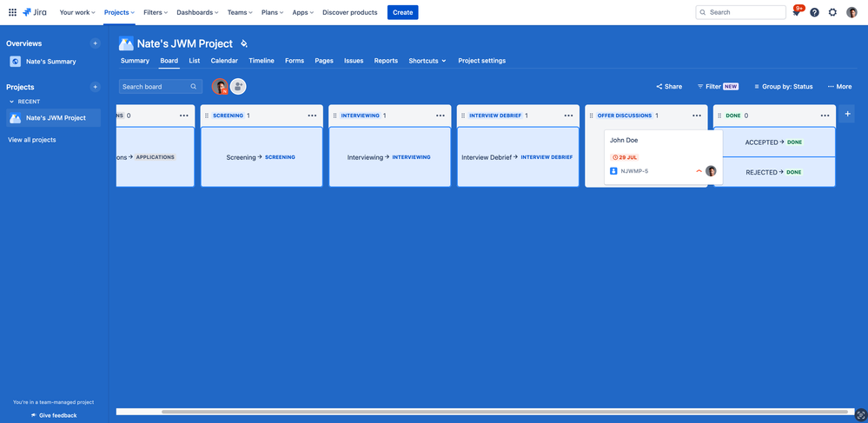Switch to the Timeline tab
The width and height of the screenshot is (868, 423).
262,61
